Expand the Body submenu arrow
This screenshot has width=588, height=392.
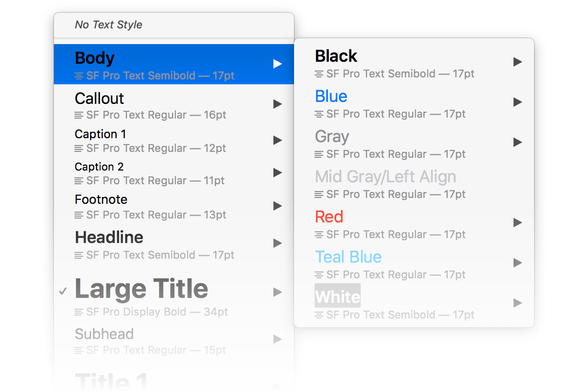(277, 64)
